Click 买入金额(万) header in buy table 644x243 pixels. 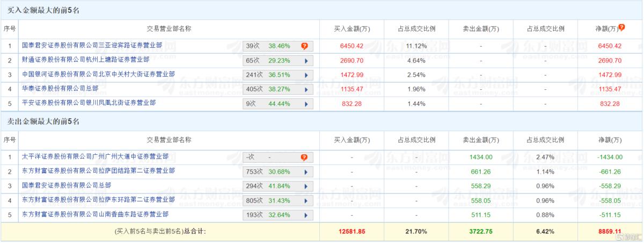pos(352,28)
